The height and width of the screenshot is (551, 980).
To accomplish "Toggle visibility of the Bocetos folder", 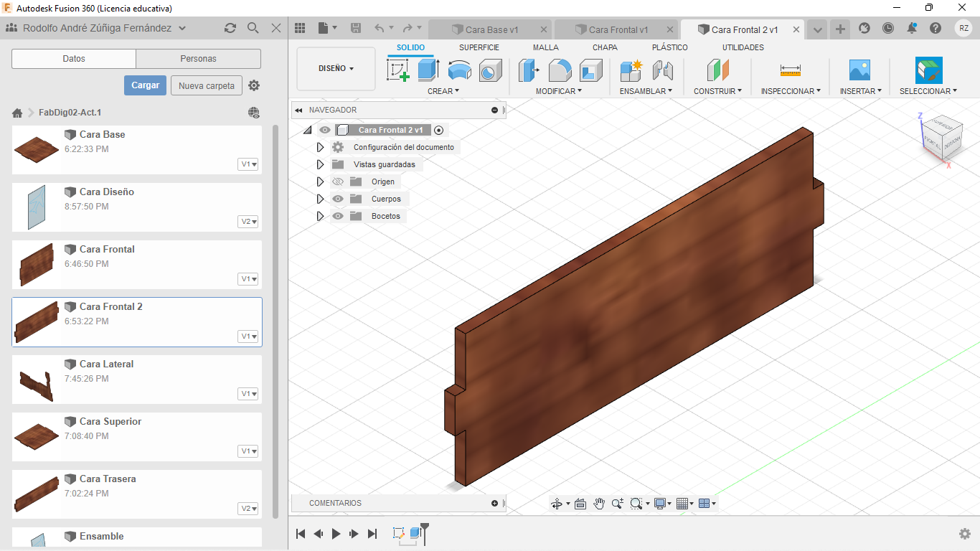I will coord(338,216).
